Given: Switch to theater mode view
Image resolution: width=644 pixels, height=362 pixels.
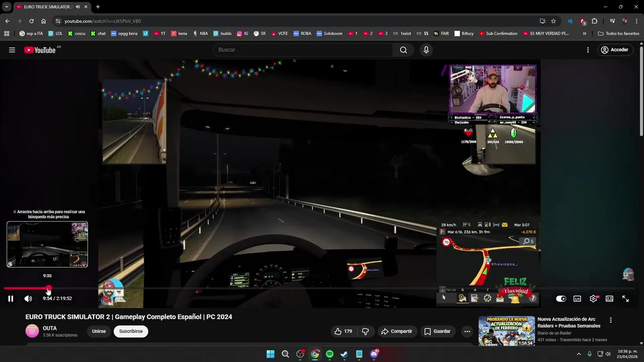Looking at the screenshot, I should (x=609, y=299).
